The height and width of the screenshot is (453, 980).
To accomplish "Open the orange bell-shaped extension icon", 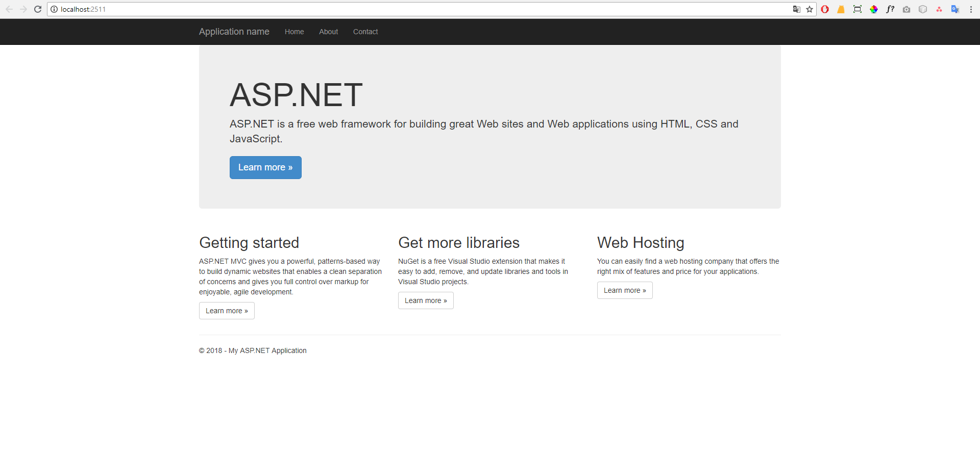I will (841, 9).
